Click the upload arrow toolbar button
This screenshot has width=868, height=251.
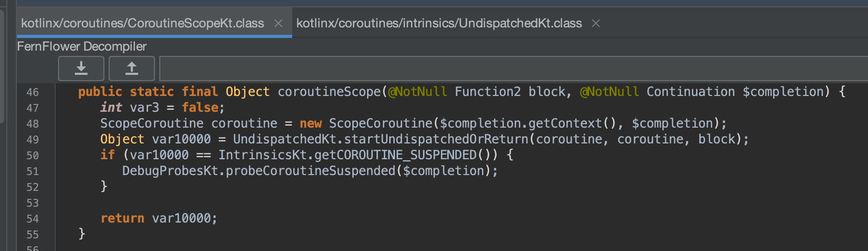tap(132, 69)
